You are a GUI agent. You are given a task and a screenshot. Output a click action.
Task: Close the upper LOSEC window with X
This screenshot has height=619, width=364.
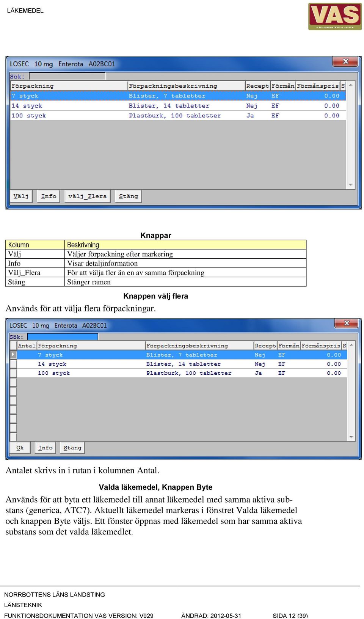pos(345,61)
